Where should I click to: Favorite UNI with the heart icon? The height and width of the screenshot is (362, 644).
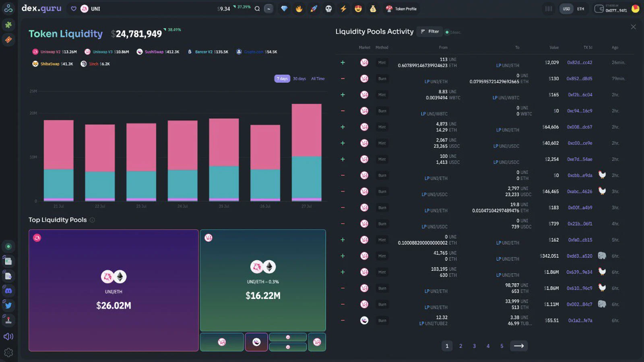click(x=74, y=8)
